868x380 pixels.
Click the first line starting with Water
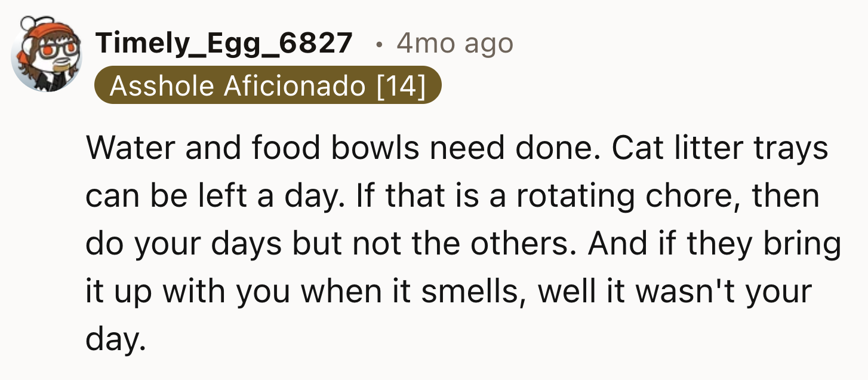tap(458, 148)
